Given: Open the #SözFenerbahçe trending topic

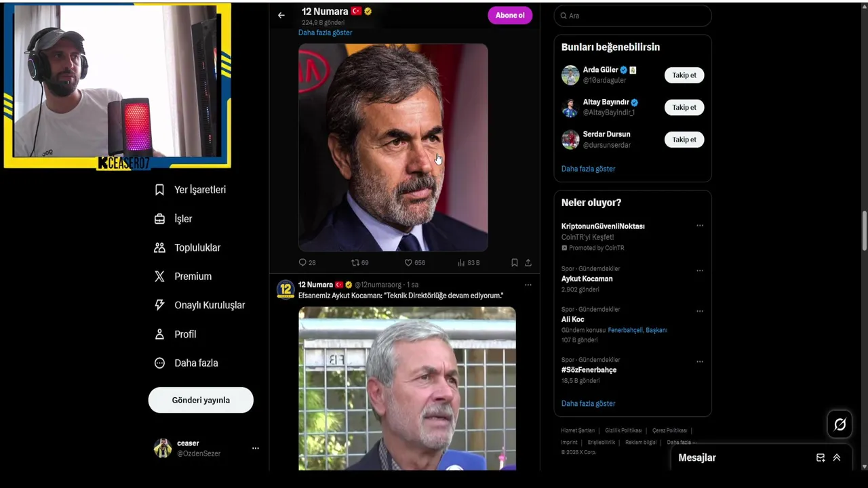Looking at the screenshot, I should click(589, 370).
